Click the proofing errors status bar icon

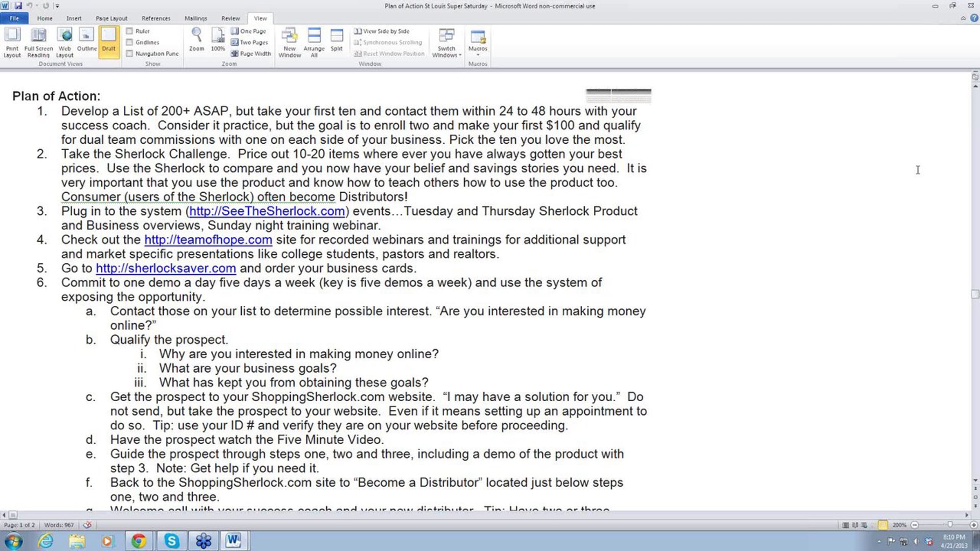point(87,525)
